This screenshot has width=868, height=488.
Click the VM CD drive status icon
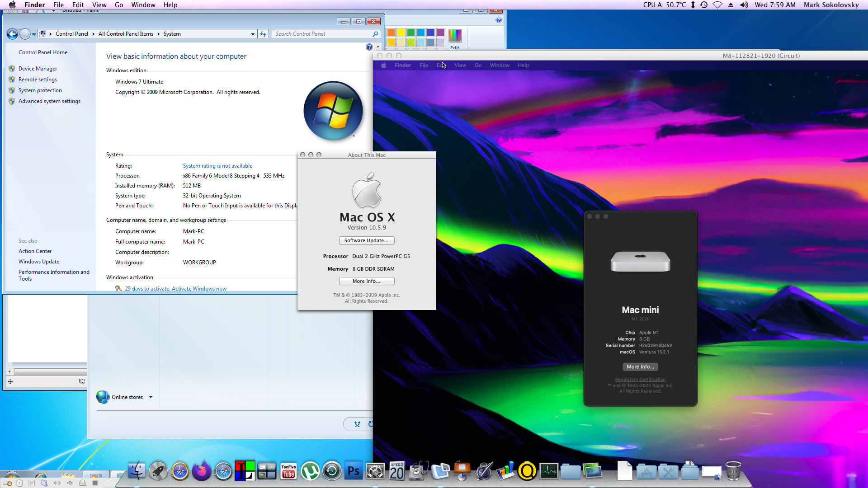[19, 483]
